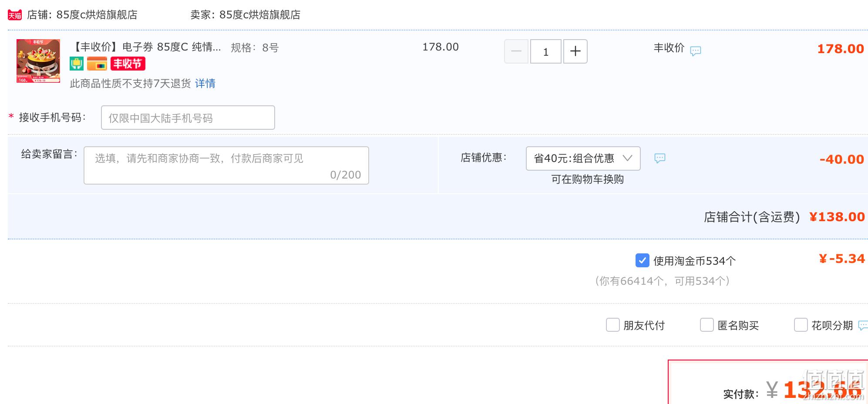Click the chat icon beside 丰收价
Screen dimensions: 868x404
[696, 51]
